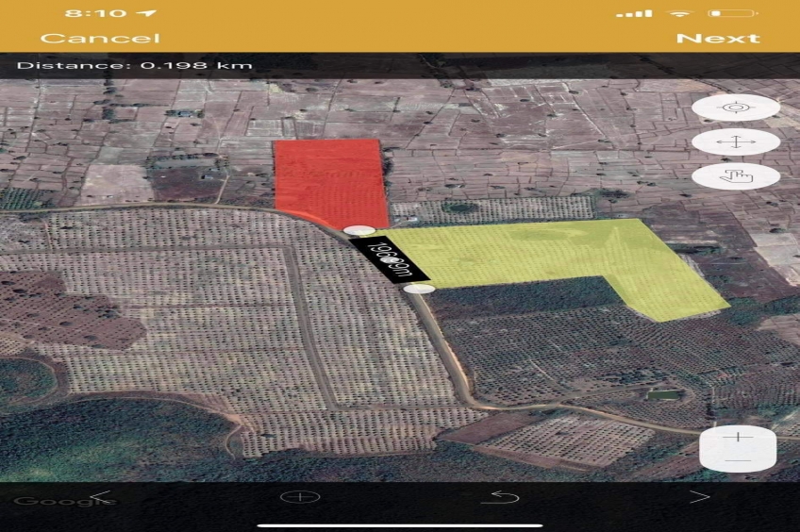Select the pointing hand touch tool

tap(735, 176)
